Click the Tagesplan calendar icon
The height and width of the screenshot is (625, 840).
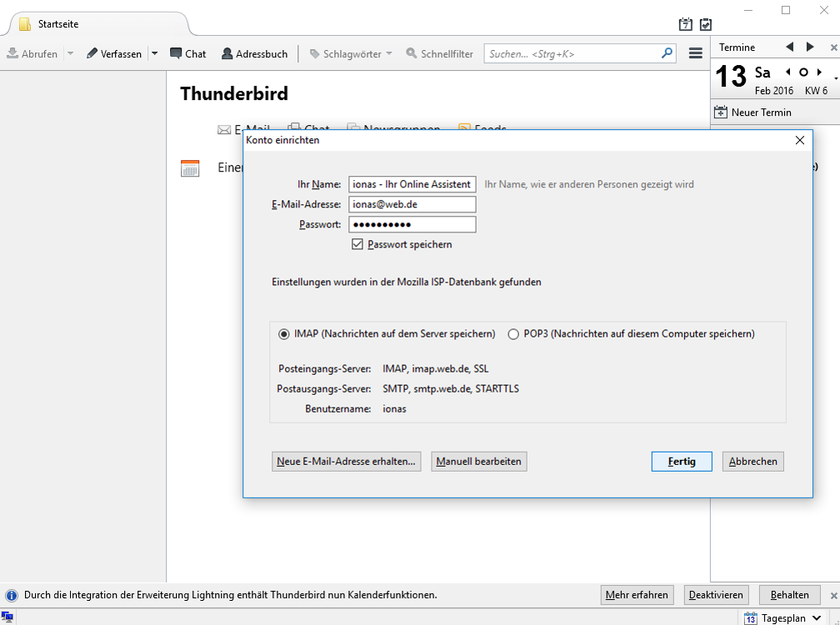[751, 618]
